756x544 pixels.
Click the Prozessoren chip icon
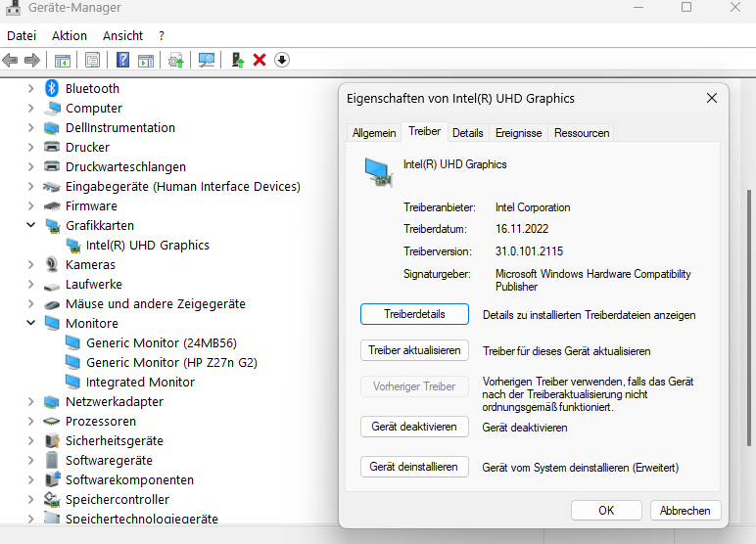tap(52, 422)
